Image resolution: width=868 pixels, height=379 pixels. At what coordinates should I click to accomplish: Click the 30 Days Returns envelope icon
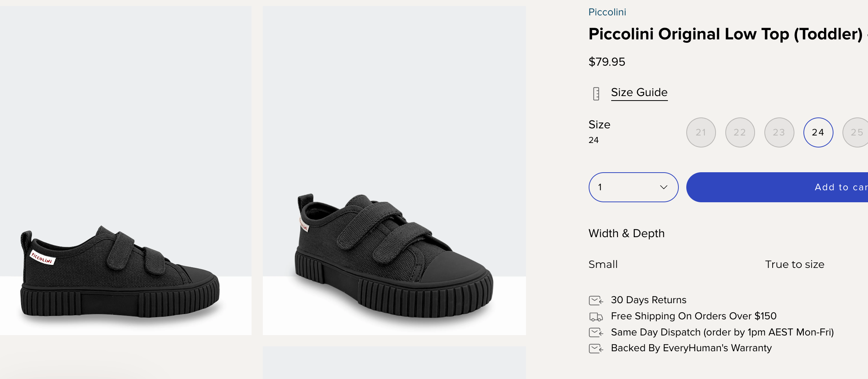596,300
